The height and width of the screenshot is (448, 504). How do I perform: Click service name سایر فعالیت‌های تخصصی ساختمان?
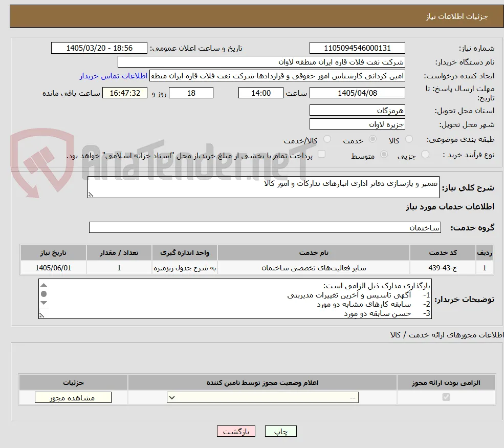pos(313,268)
